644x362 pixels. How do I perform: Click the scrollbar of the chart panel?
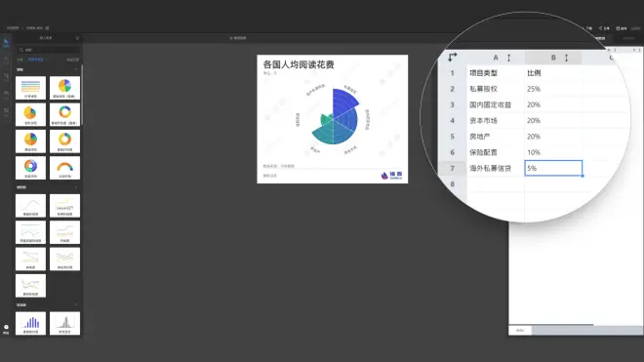[x=82, y=95]
